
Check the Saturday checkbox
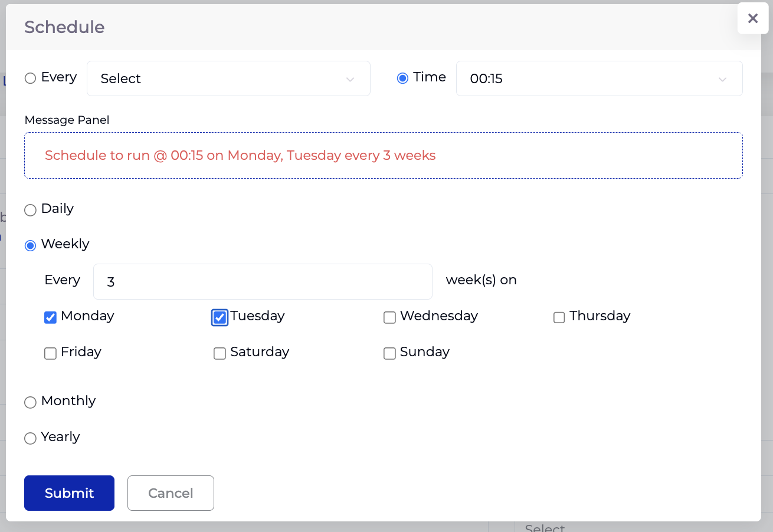coord(220,353)
